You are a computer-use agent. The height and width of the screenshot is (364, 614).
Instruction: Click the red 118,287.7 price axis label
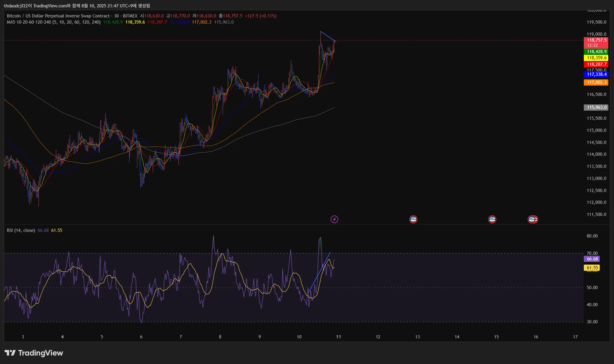click(596, 64)
